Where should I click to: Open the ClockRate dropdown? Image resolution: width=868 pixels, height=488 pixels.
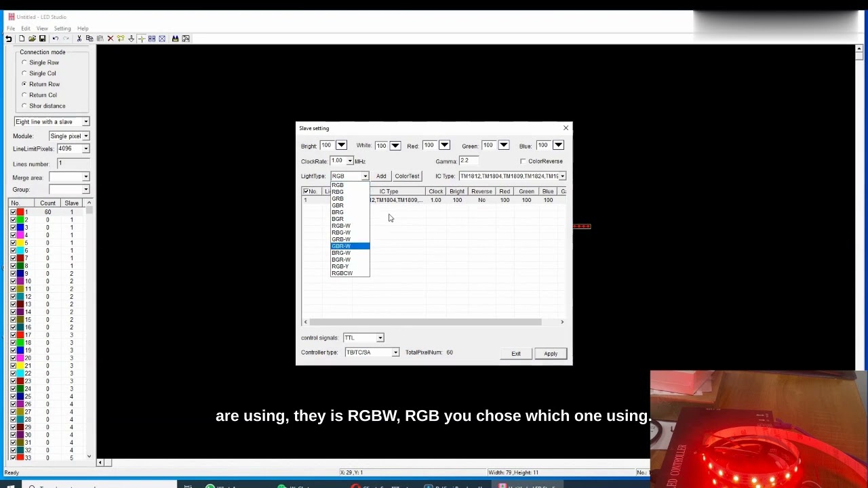pyautogui.click(x=350, y=161)
